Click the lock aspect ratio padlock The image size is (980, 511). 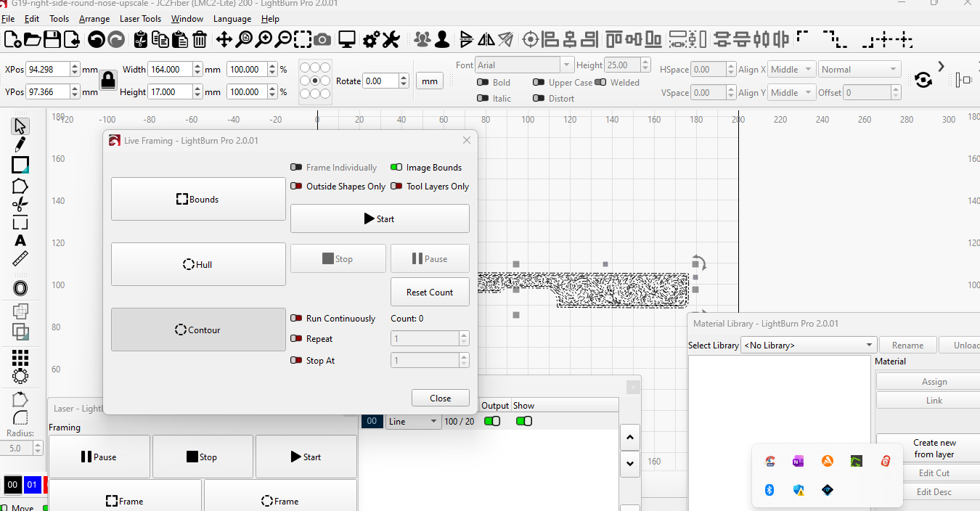click(109, 80)
